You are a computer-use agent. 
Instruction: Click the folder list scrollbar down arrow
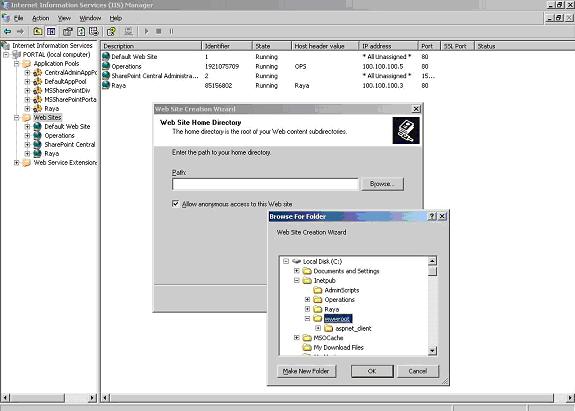point(432,351)
